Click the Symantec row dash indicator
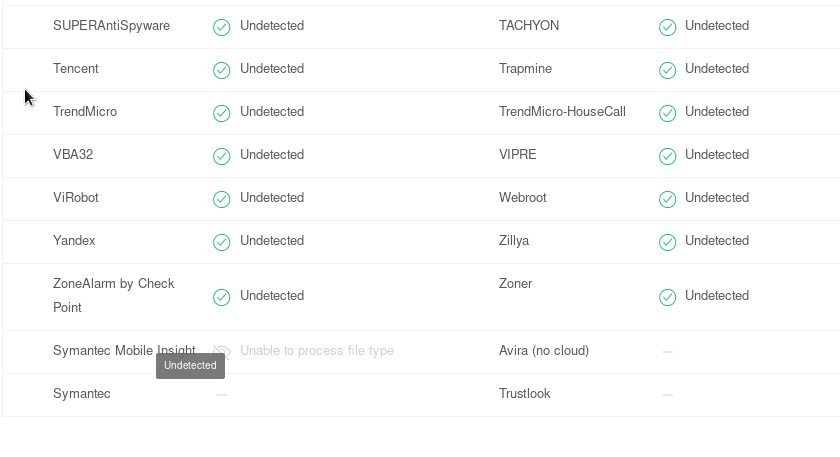Viewport: 840px width, 457px height. click(x=221, y=395)
